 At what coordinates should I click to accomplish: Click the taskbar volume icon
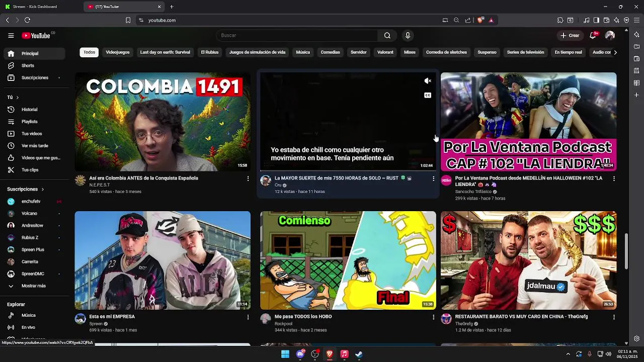pyautogui.click(x=609, y=354)
